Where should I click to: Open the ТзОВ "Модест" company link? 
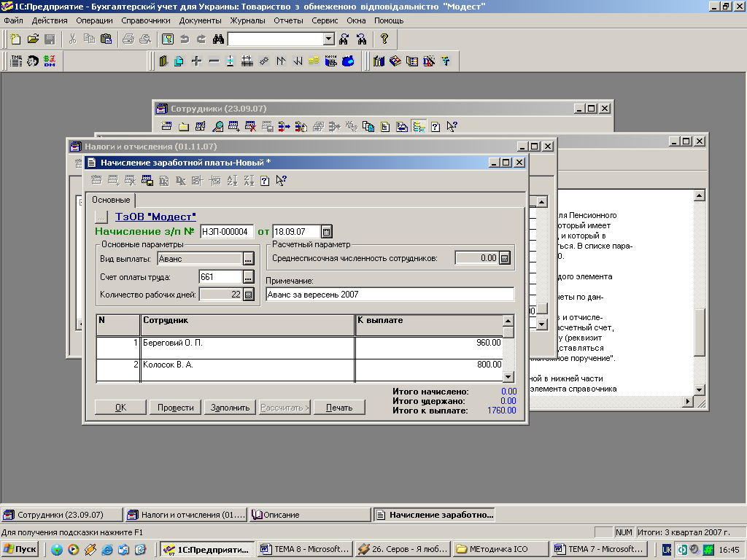[x=155, y=217]
